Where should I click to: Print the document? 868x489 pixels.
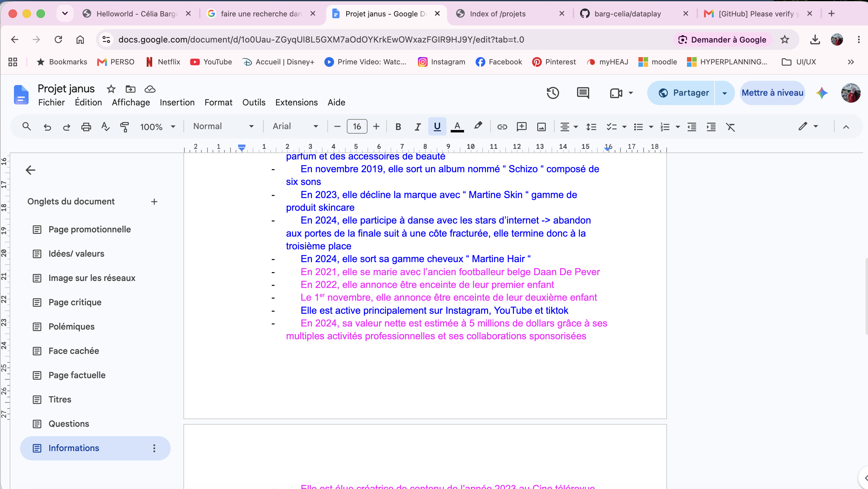[86, 127]
